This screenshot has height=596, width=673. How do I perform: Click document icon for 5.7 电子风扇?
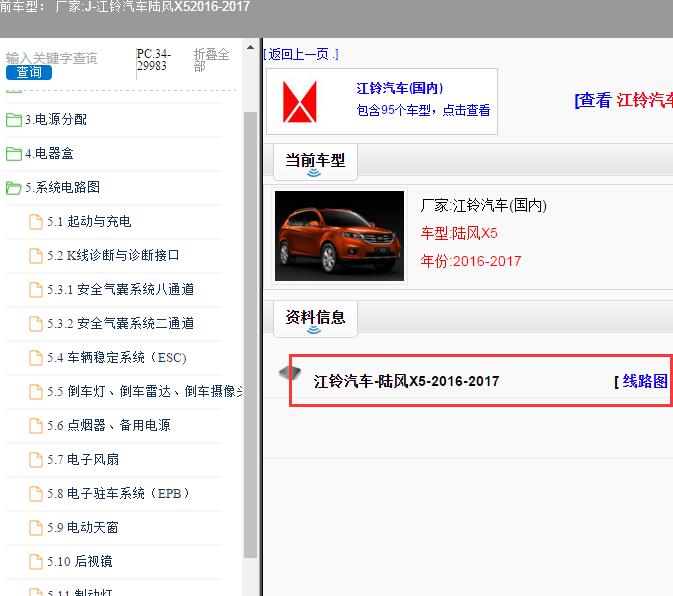coord(36,460)
